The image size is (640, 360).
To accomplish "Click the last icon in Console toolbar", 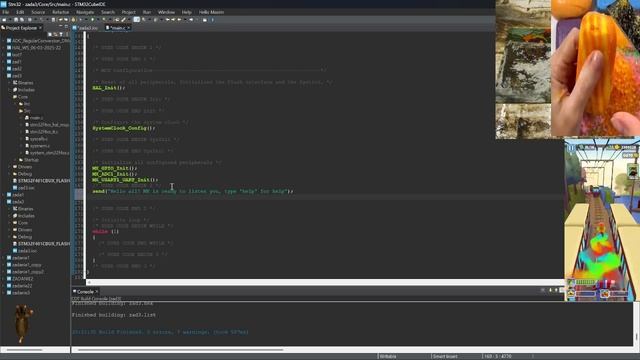I will pos(561,290).
